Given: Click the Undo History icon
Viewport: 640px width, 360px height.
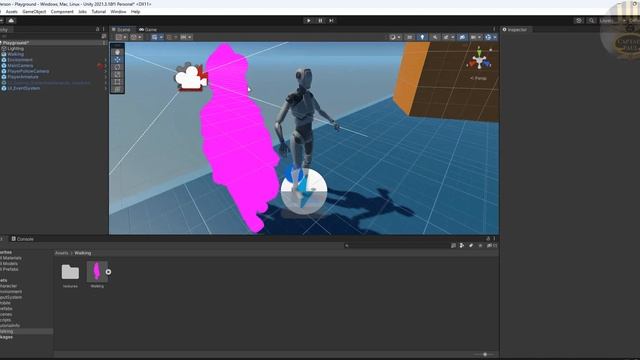Looking at the screenshot, I should [x=578, y=20].
